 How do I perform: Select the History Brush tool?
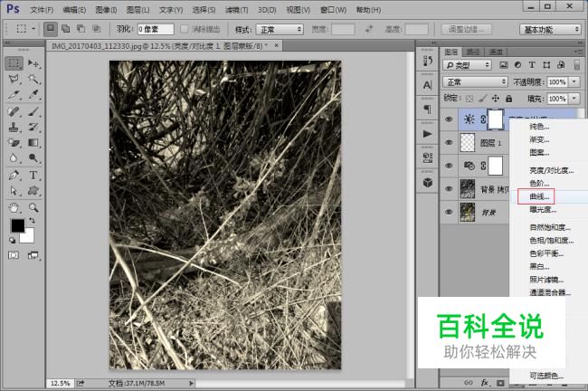point(33,128)
